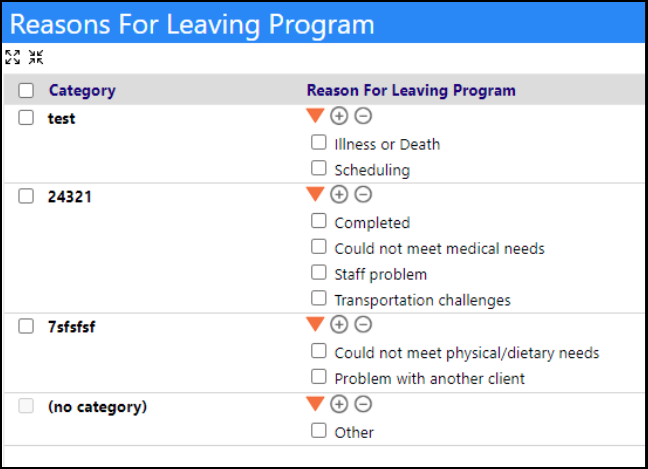Collapse the test category orange triangle
This screenshot has width=648, height=469.
tap(315, 116)
